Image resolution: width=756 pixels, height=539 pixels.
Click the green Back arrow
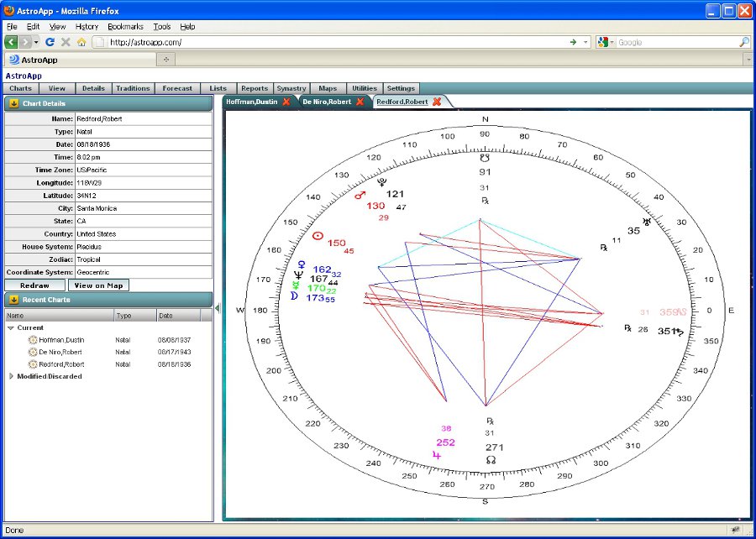pyautogui.click(x=11, y=42)
